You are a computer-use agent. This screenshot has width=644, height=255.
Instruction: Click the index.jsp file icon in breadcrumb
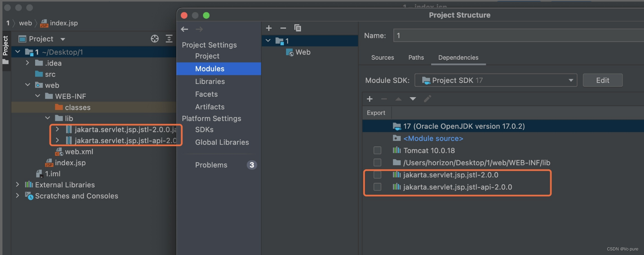(44, 23)
